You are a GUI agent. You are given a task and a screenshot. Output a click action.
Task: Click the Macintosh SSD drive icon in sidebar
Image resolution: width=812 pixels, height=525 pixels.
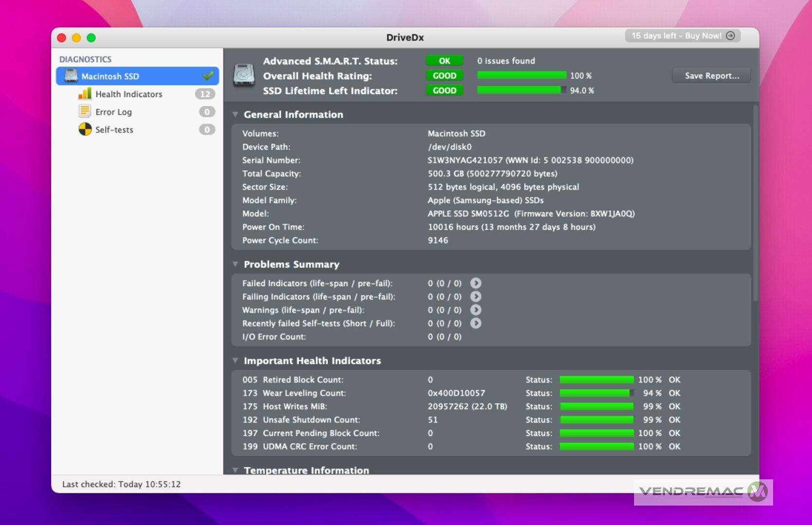point(71,76)
